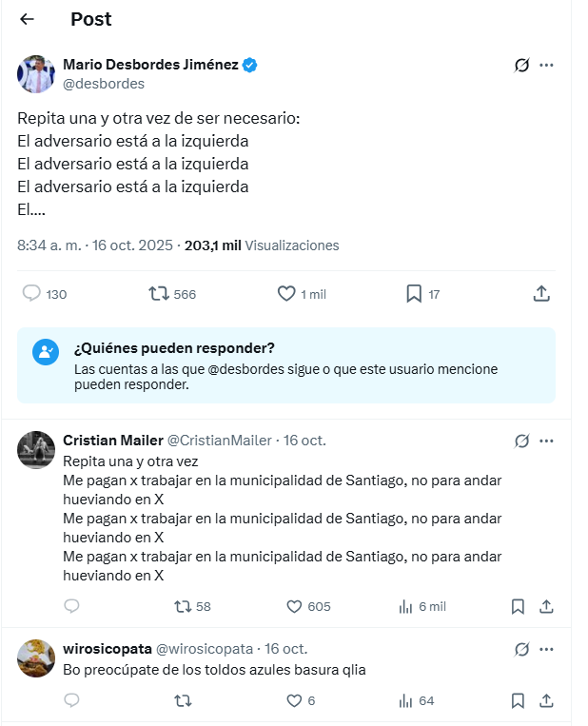Open Cristian Mailer's profile name link
The width and height of the screenshot is (588, 726).
(113, 440)
